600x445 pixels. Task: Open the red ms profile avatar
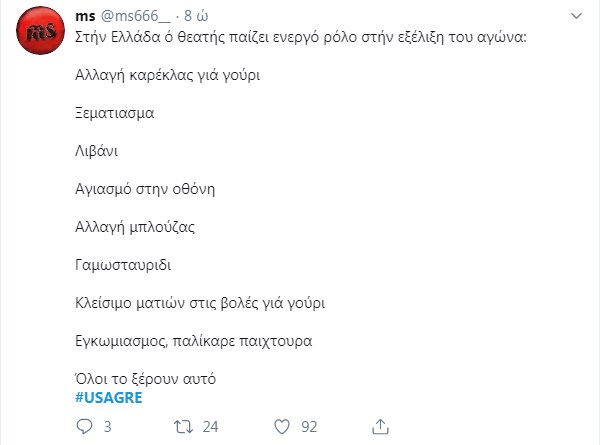[40, 30]
